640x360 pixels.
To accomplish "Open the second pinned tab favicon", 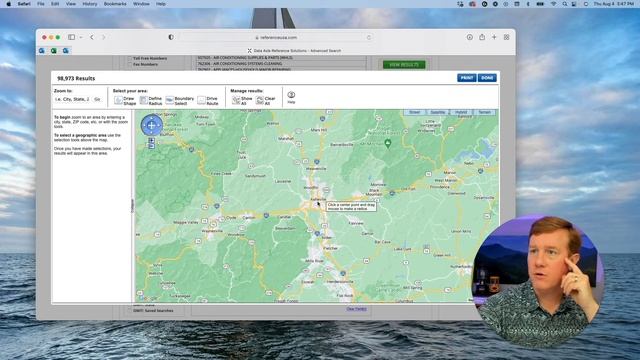I will point(54,51).
